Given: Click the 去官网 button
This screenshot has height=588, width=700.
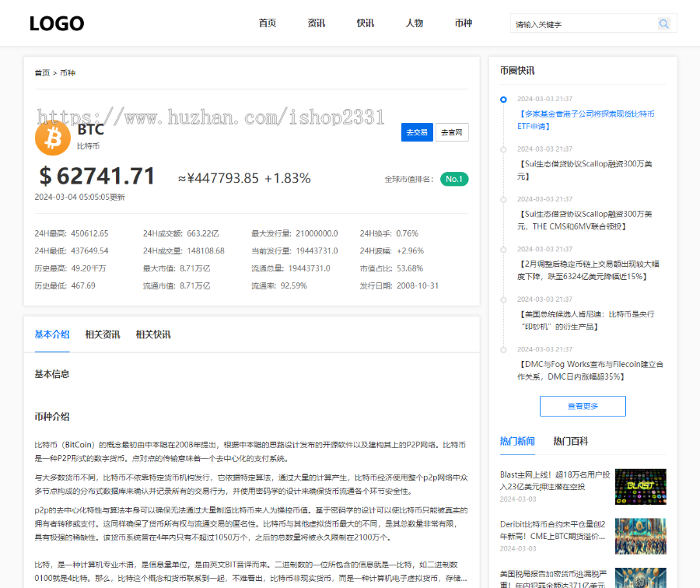Looking at the screenshot, I should [452, 132].
